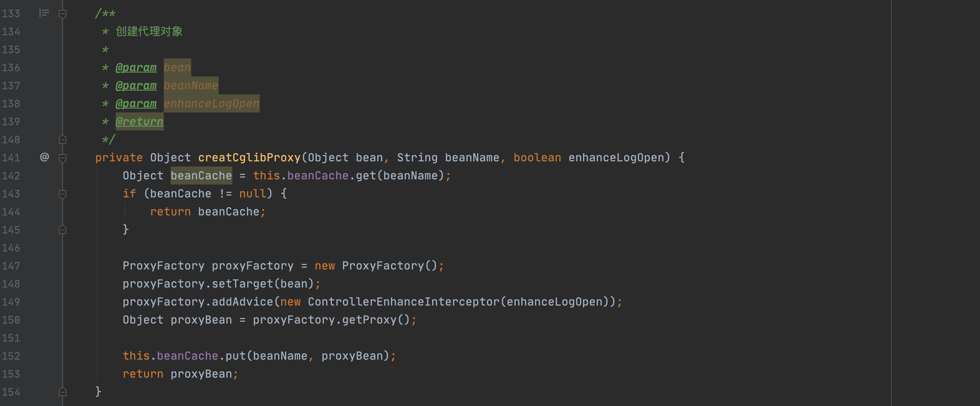Screen dimensions: 980x406
Task: Click the @ gutter icon at line 141
Action: point(45,157)
